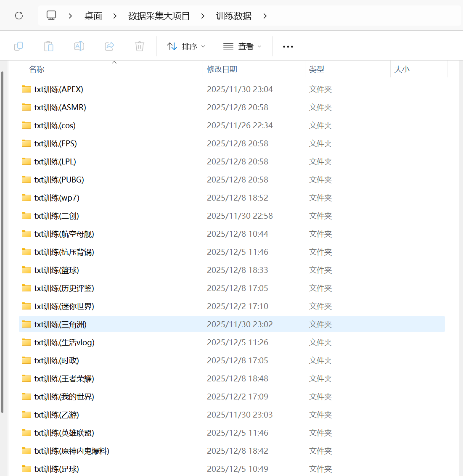Click the 大小 column header

[402, 69]
